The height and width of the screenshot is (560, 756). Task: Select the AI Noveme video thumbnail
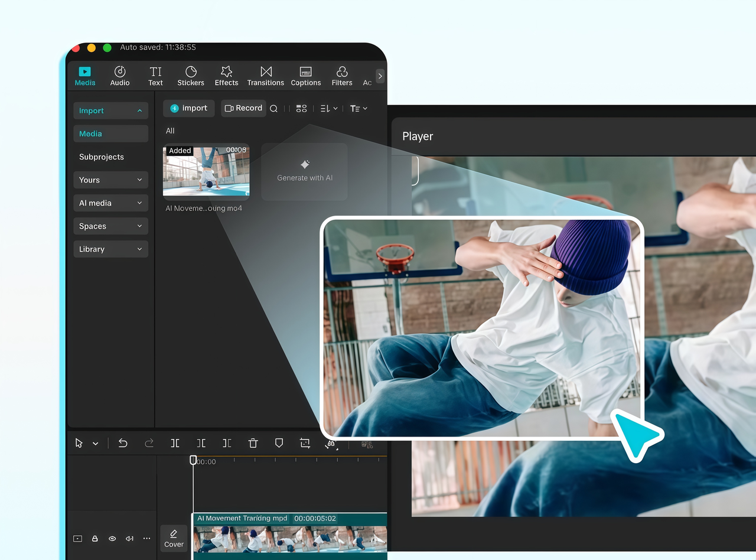(x=206, y=172)
